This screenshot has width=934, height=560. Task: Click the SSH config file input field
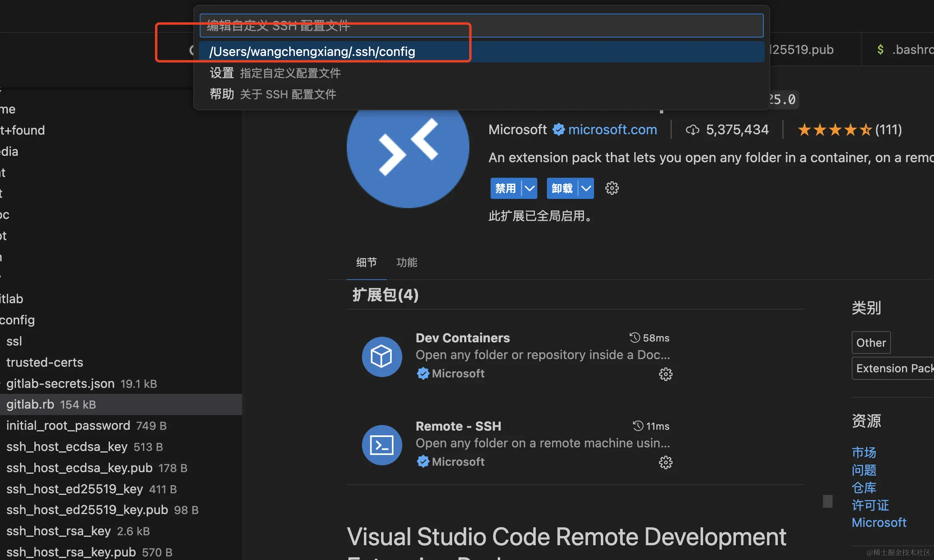481,26
